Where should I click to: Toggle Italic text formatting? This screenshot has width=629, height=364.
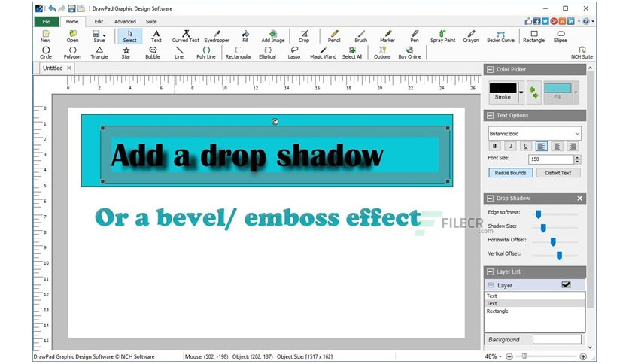pyautogui.click(x=510, y=147)
